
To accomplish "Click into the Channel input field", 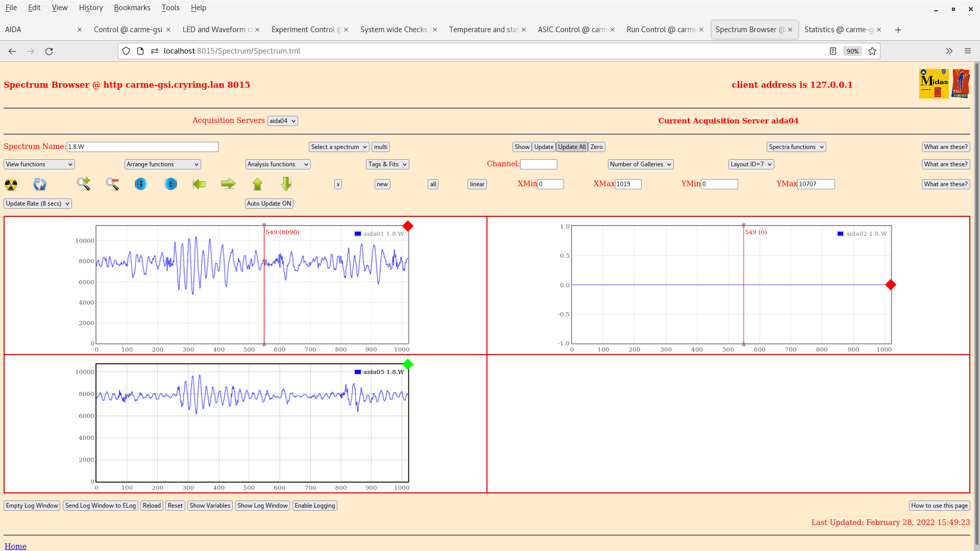I will [538, 164].
